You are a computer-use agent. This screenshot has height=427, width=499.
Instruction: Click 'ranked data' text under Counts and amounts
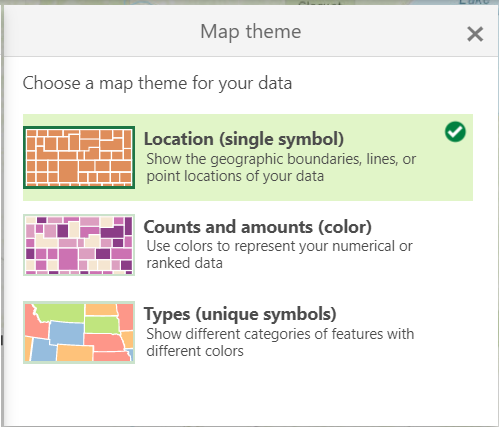click(x=184, y=263)
